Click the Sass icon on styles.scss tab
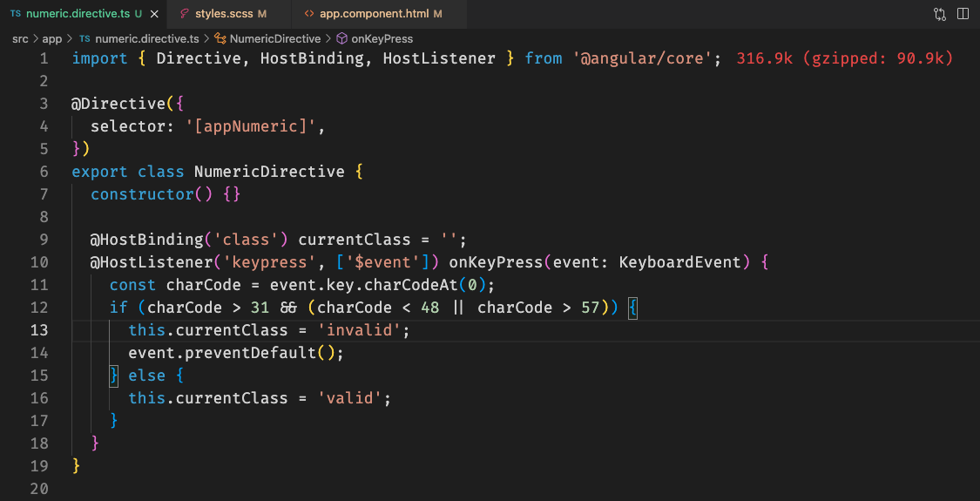This screenshot has height=501, width=980. click(184, 15)
